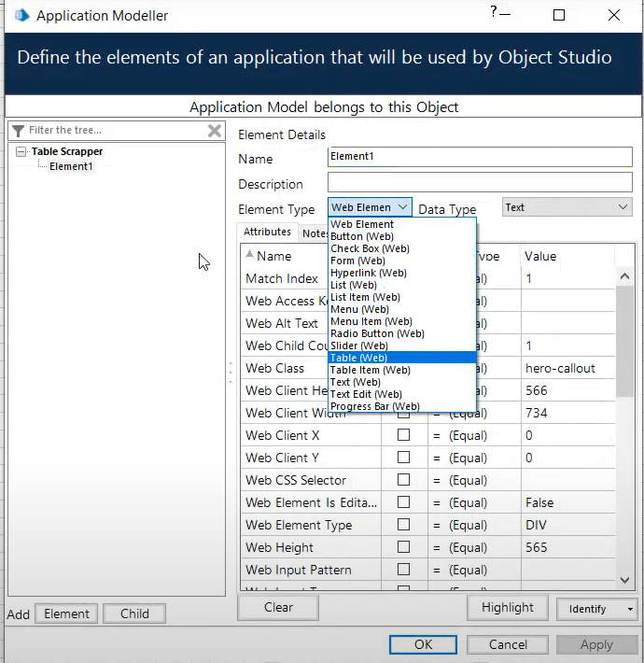Close the Application Modeller window
Screen dimensions: 644x663
613,15
